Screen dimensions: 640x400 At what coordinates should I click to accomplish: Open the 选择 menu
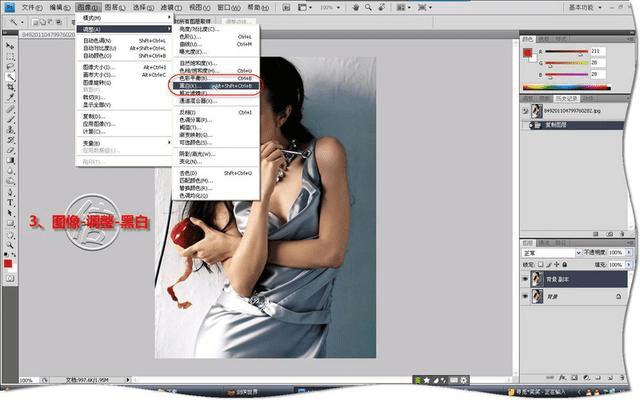[x=143, y=7]
